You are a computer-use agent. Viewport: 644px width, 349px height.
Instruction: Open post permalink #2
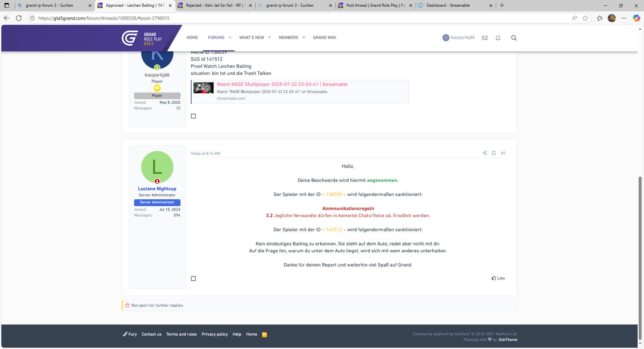click(x=503, y=153)
